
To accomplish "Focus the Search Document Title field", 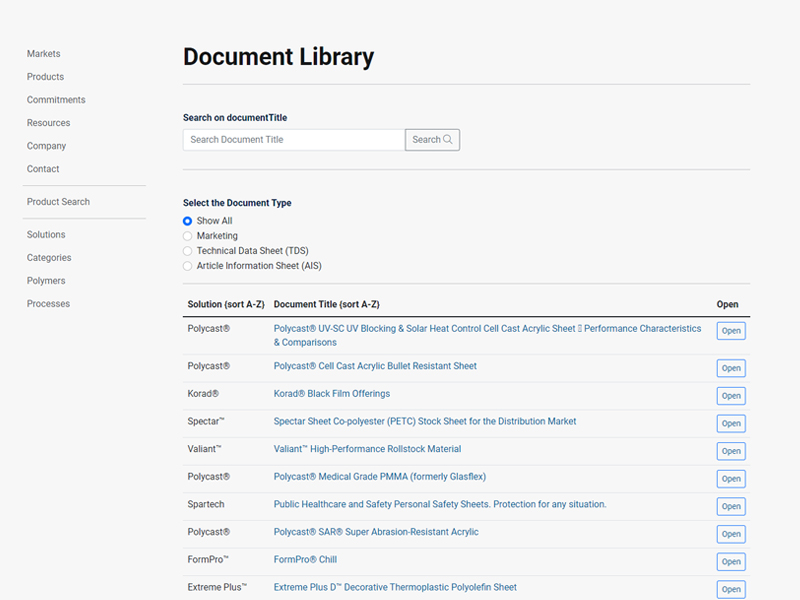I will pos(294,140).
